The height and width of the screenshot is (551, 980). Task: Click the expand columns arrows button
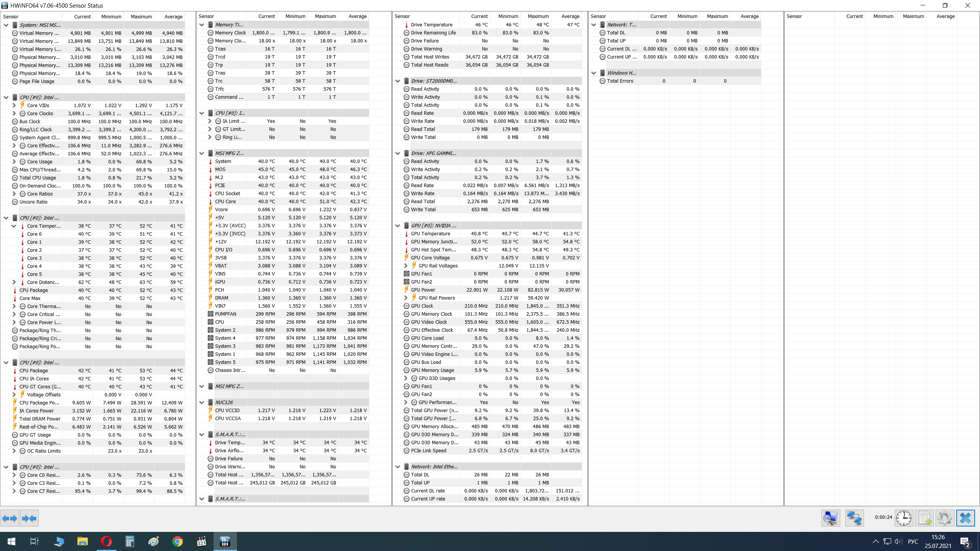coord(10,518)
